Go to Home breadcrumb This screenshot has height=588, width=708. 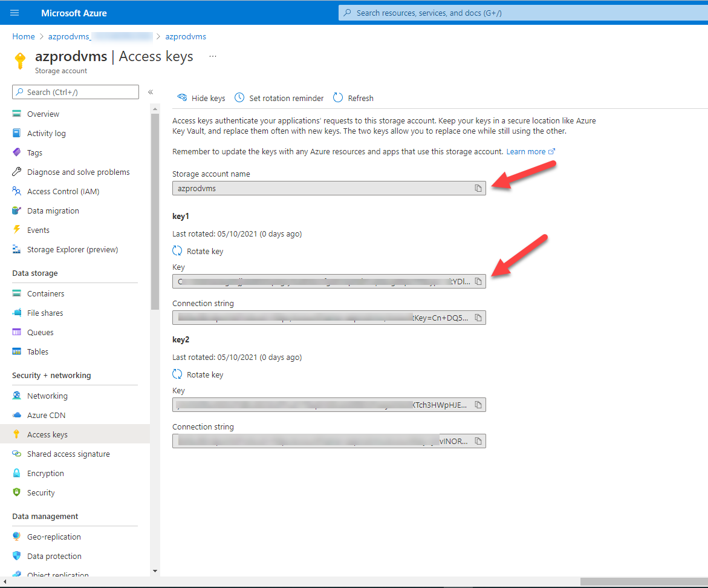pos(24,36)
